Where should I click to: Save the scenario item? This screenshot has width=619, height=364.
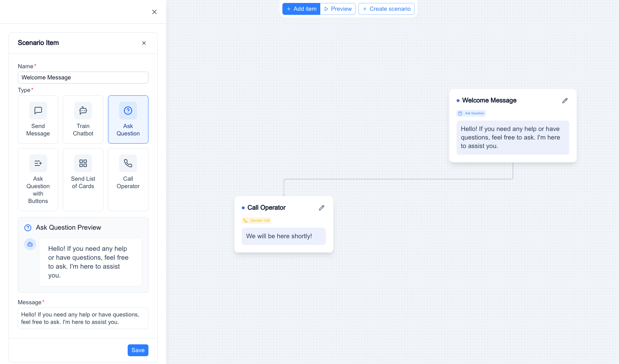point(138,350)
